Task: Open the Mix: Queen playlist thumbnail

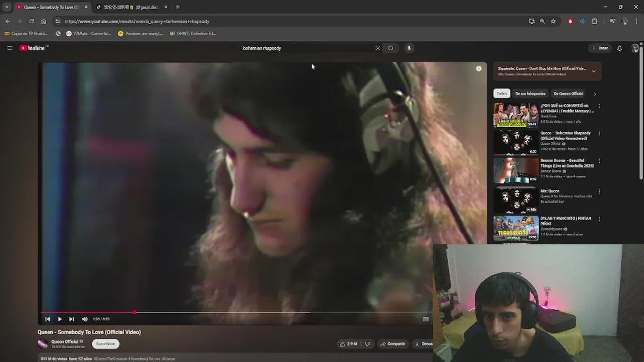Action: 516,200
